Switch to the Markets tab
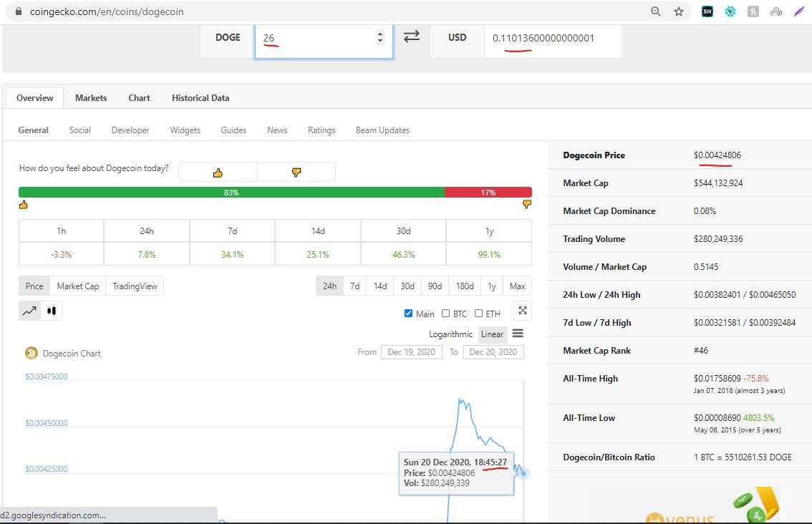 pos(91,98)
